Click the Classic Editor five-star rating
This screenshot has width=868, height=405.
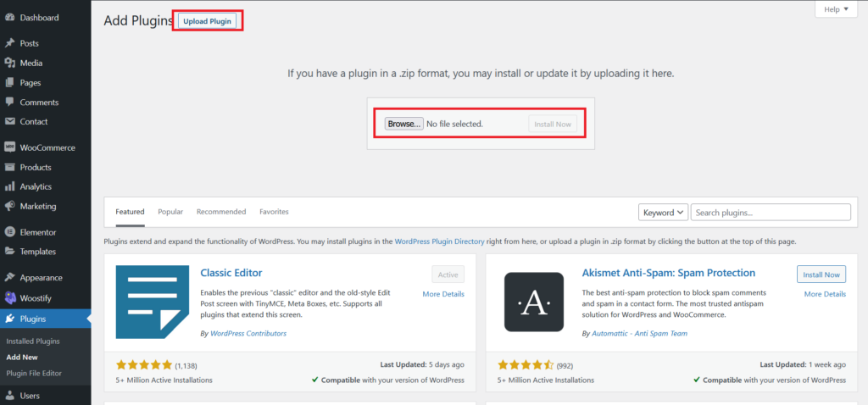[x=144, y=364]
